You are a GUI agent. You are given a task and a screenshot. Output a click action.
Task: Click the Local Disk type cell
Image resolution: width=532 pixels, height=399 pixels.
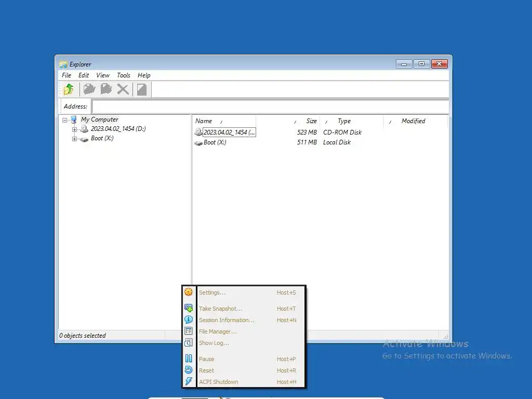click(x=337, y=142)
